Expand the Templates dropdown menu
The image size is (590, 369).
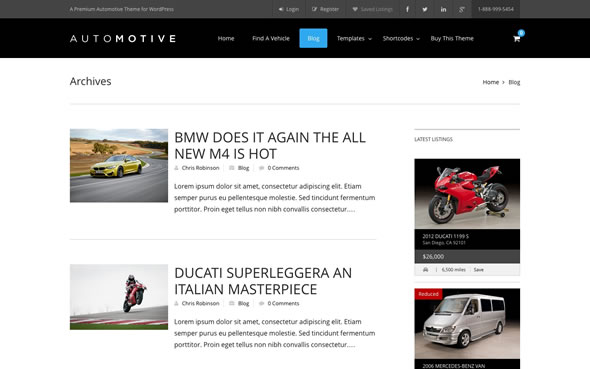point(354,38)
